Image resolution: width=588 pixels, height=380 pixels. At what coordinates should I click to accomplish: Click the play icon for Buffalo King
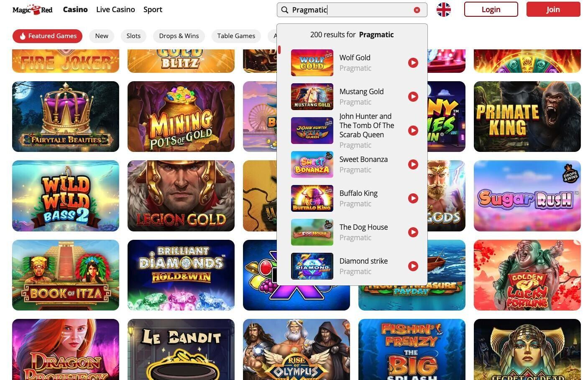point(413,198)
